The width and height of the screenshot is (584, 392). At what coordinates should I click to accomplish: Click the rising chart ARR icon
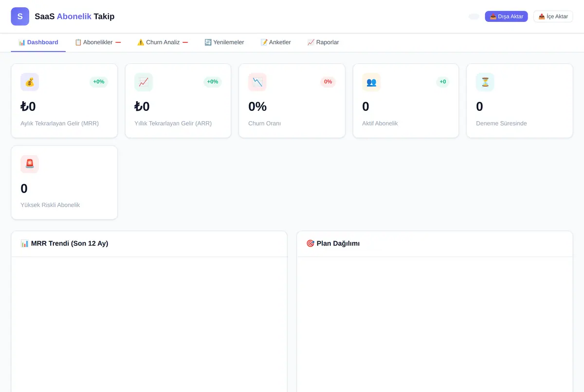[144, 82]
